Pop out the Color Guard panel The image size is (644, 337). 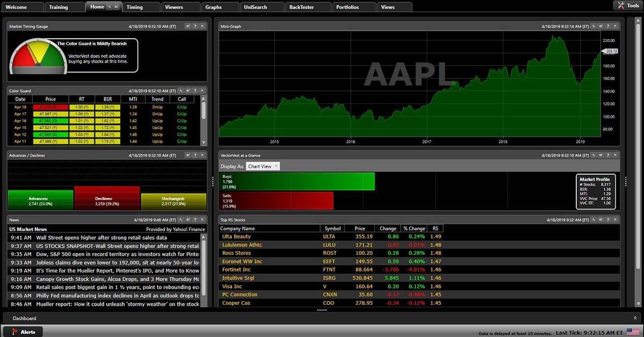(188, 91)
